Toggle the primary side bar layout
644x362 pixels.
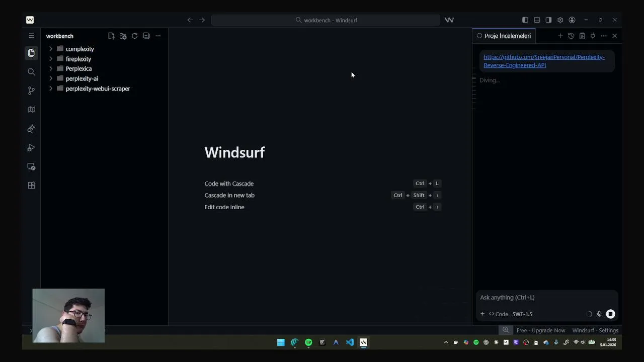tap(525, 20)
